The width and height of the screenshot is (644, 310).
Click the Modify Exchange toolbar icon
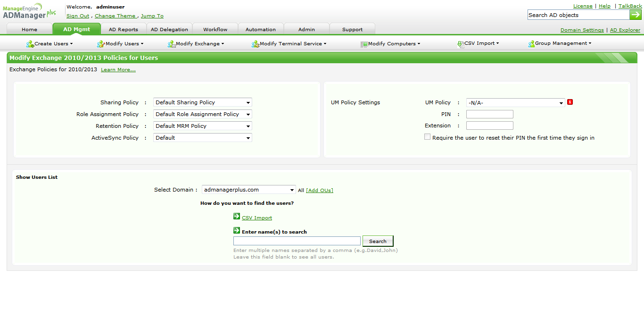[172, 44]
